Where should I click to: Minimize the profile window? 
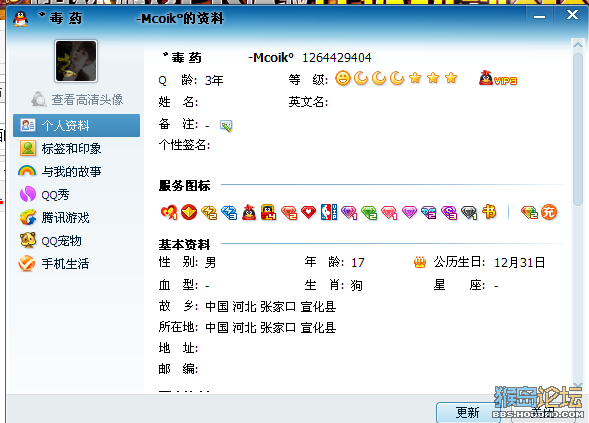tap(539, 17)
